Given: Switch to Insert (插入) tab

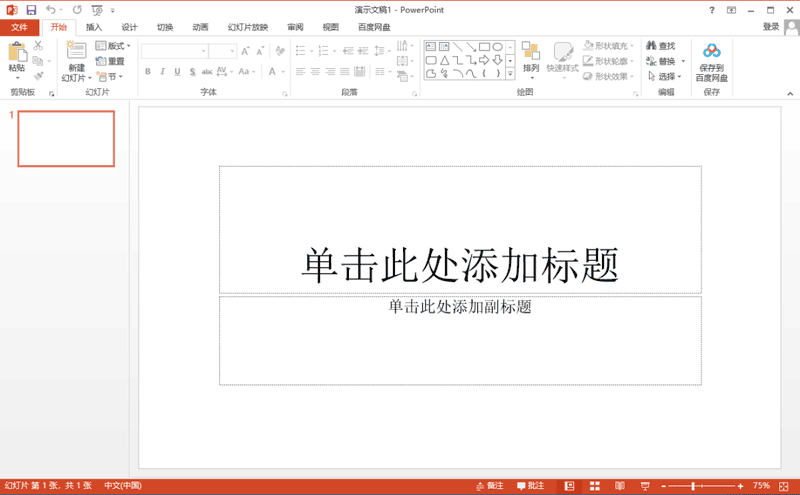Looking at the screenshot, I should (x=94, y=27).
